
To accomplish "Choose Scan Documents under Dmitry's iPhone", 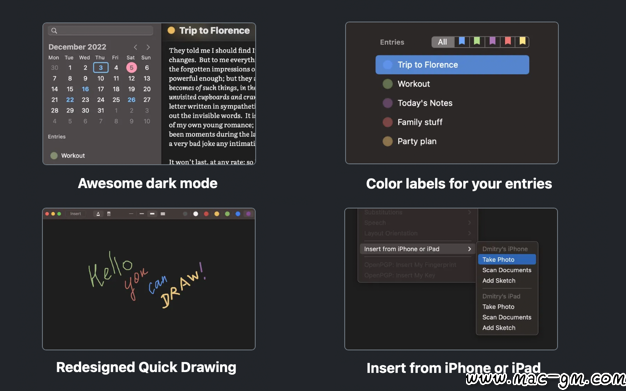I will [x=507, y=270].
